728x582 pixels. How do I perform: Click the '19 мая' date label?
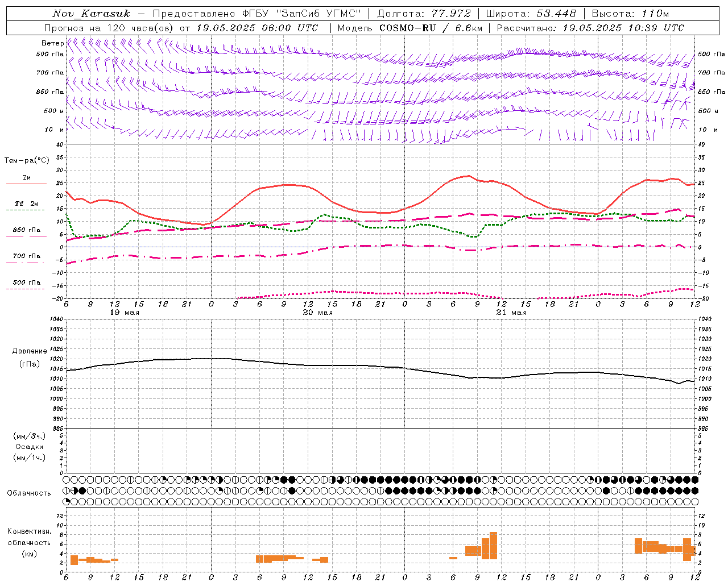click(x=124, y=313)
